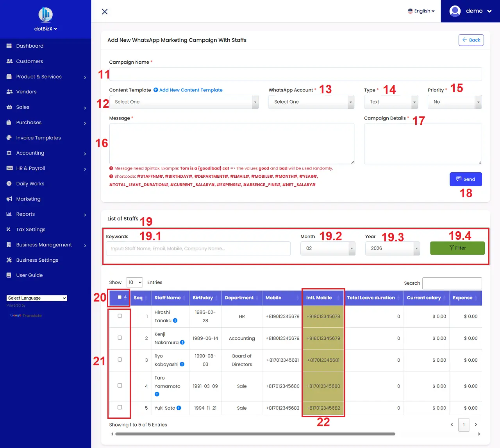500x448 pixels.
Task: Expand the Priority dropdown
Action: tap(454, 102)
